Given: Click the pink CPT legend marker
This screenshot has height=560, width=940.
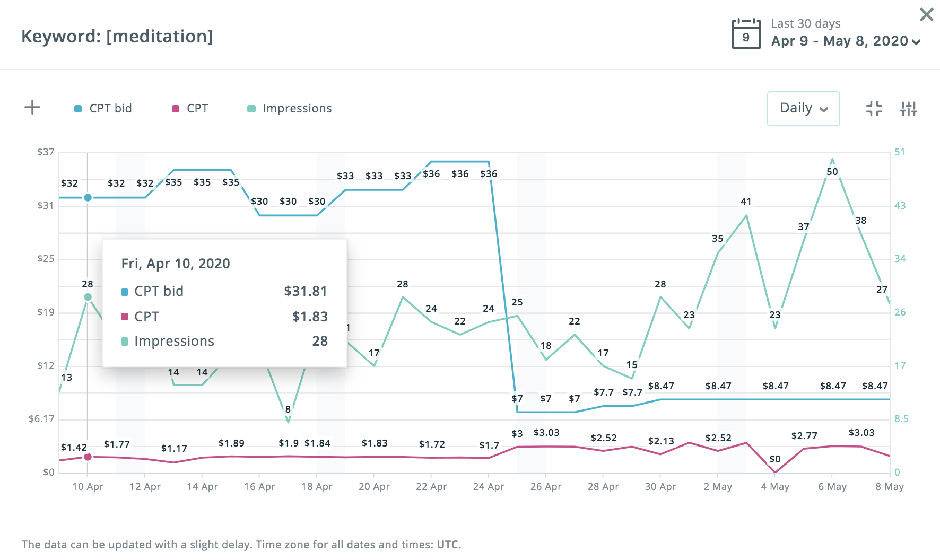Looking at the screenshot, I should [174, 108].
